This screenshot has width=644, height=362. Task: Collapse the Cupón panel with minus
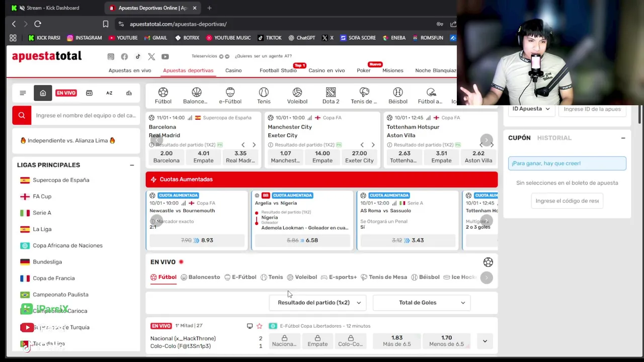(623, 138)
